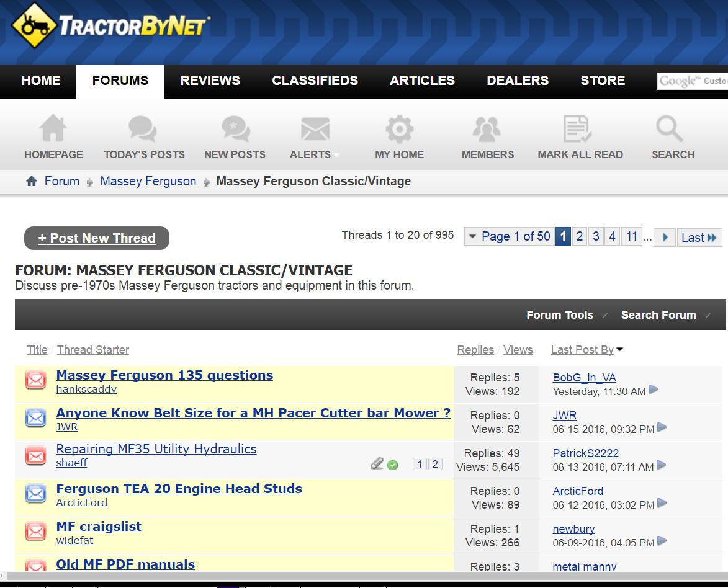Open the Homepage house icon
The height and width of the screenshot is (588, 728).
pyautogui.click(x=53, y=128)
